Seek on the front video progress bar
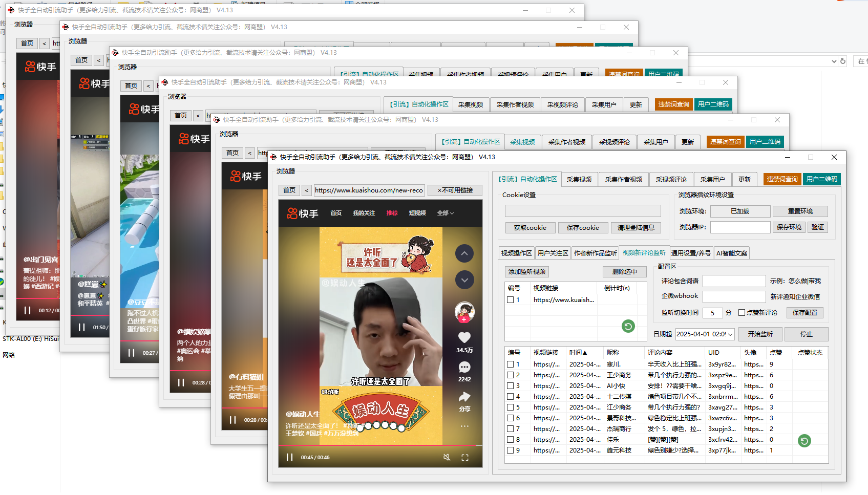Viewport: 868px width, 495px height. pos(380,446)
